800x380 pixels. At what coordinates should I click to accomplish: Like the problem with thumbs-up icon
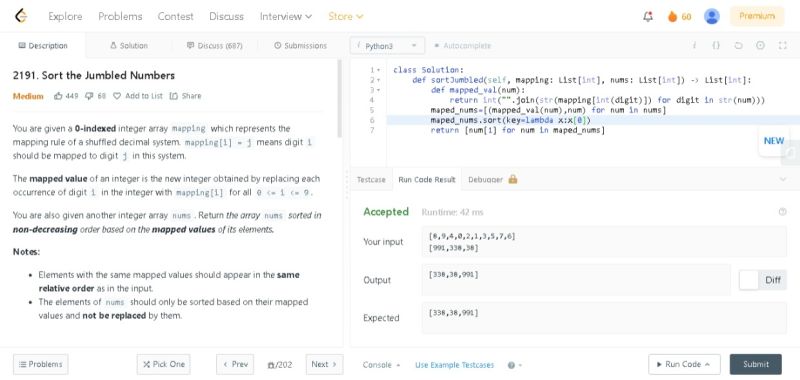58,96
